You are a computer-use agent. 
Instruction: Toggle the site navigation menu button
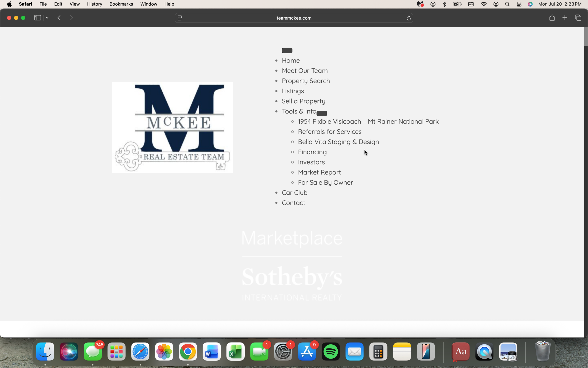(287, 51)
